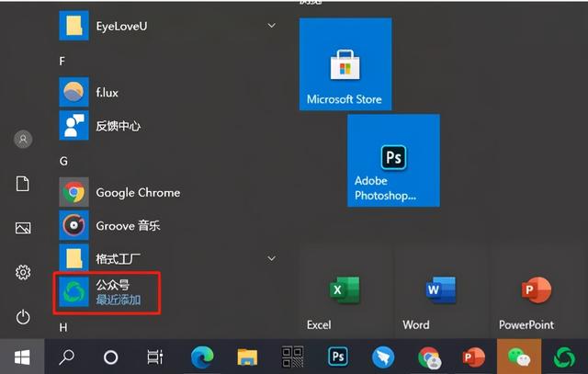Open Settings gear in Start sidebar
The width and height of the screenshot is (588, 374).
(23, 272)
